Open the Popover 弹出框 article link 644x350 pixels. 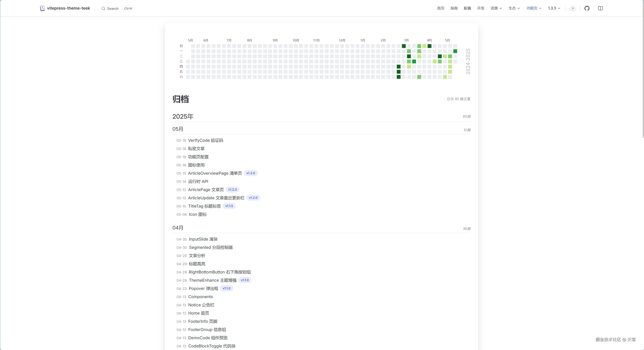[x=203, y=289]
